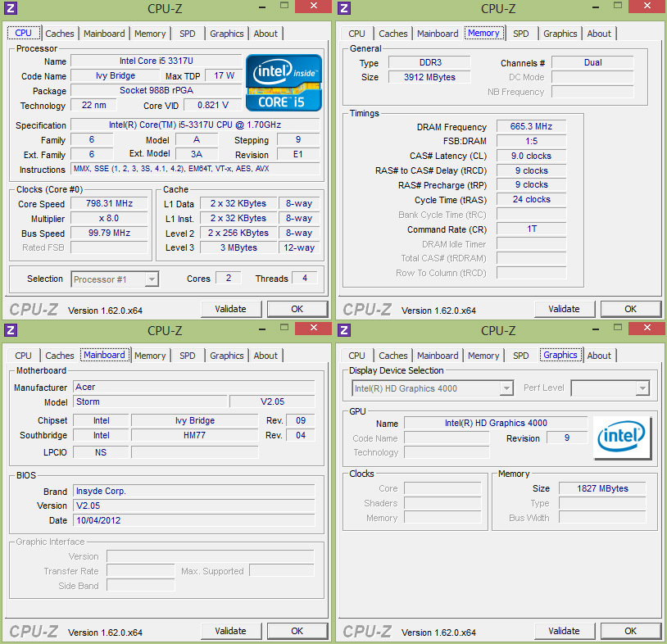667x644 pixels.
Task: Open the Display Device Selection dropdown
Action: tap(432, 388)
